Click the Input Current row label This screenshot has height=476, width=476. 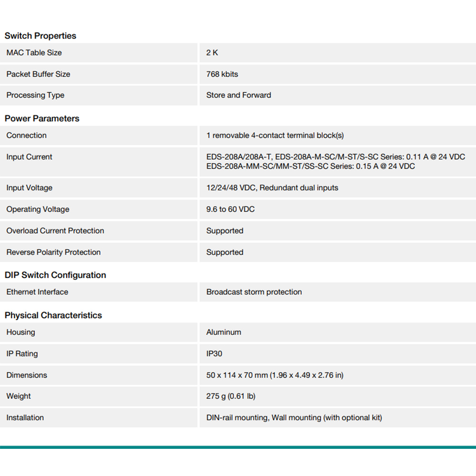29,157
